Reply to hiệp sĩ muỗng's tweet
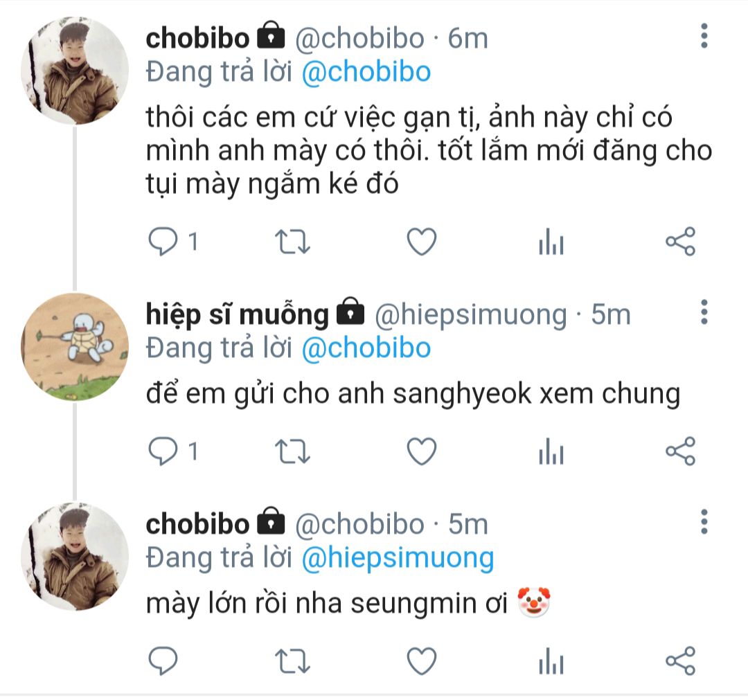The image size is (748, 700). pos(164,451)
